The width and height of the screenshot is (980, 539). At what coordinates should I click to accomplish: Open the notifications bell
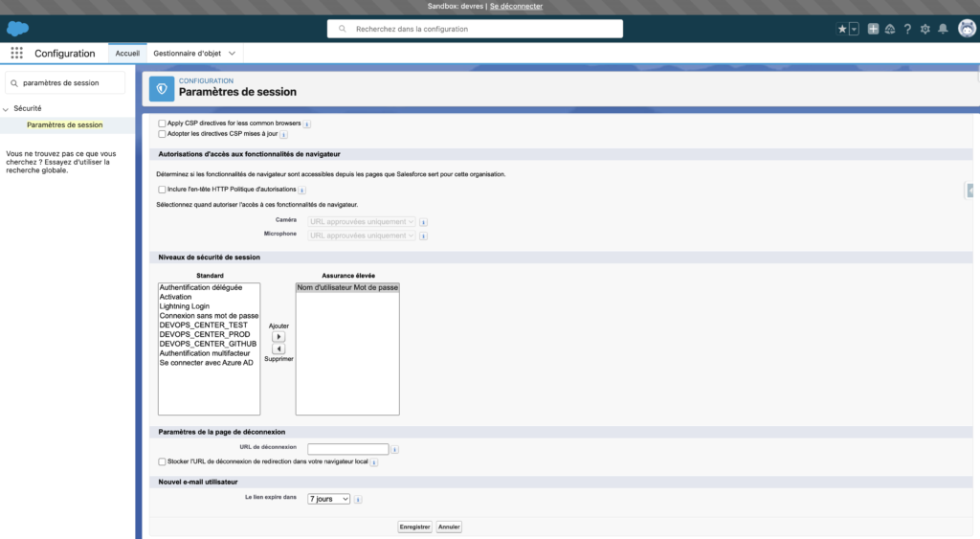tap(943, 29)
